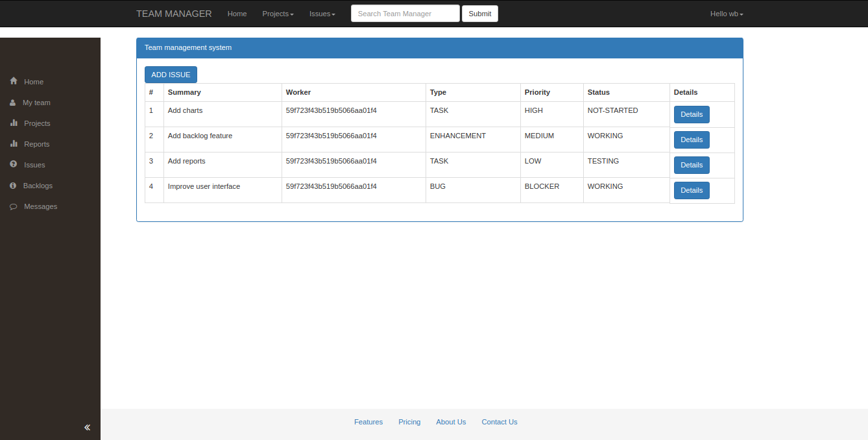Click the ENHANCEMENT type cell
Screen dimensions: 868x440
473,140
